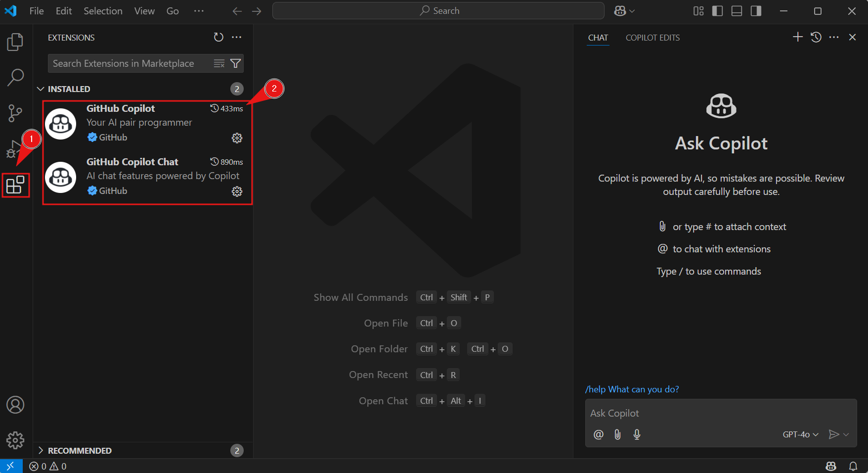The height and width of the screenshot is (473, 868).
Task: Open send options dropdown arrow
Action: (x=846, y=434)
